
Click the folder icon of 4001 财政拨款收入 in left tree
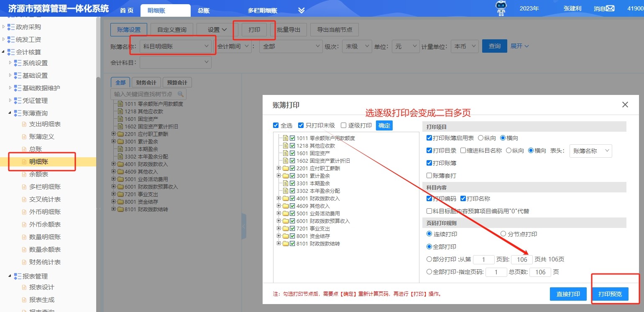pyautogui.click(x=120, y=164)
